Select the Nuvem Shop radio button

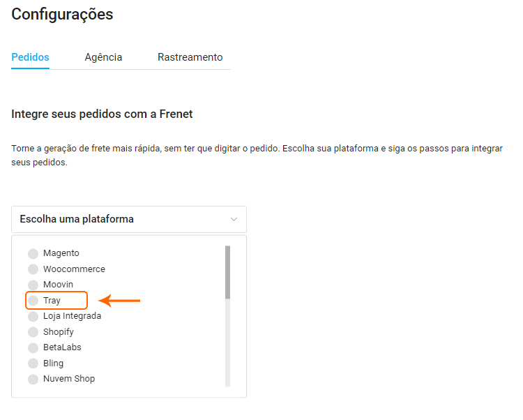33,379
